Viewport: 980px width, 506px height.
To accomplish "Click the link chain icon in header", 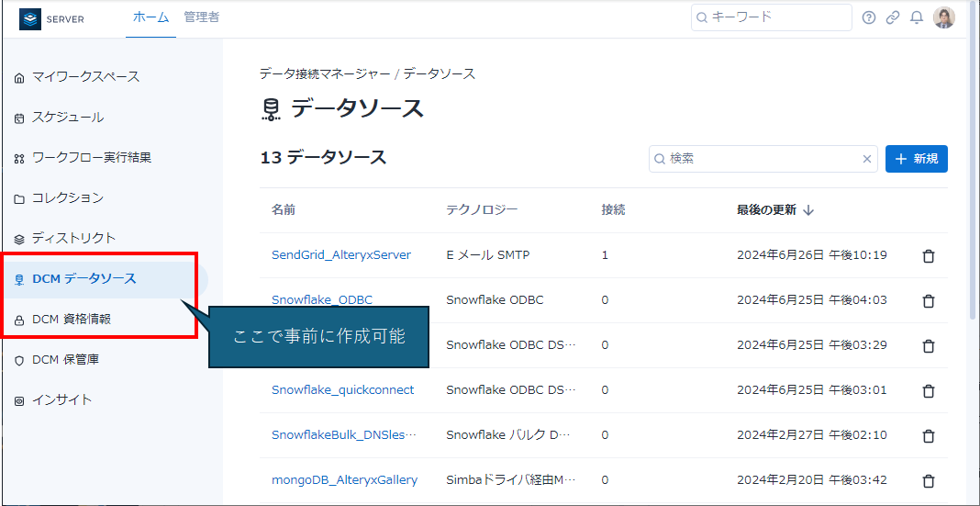I will tap(893, 17).
